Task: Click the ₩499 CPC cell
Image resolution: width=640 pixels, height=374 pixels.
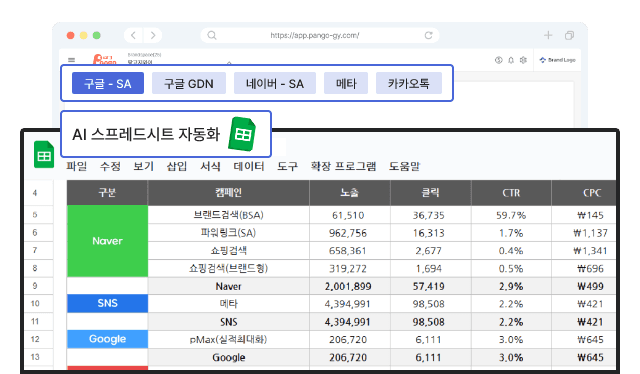Action: pos(584,286)
